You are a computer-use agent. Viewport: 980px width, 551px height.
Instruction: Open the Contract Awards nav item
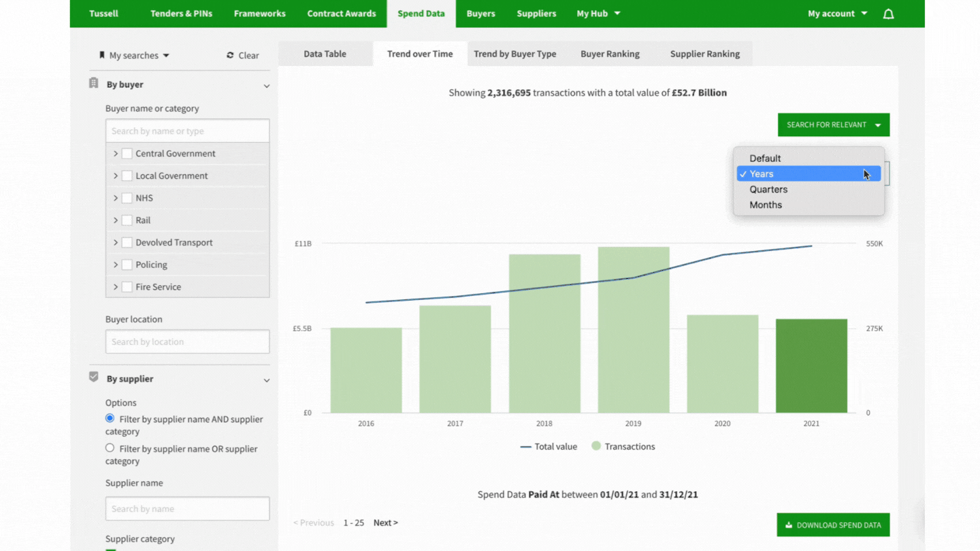pyautogui.click(x=341, y=14)
